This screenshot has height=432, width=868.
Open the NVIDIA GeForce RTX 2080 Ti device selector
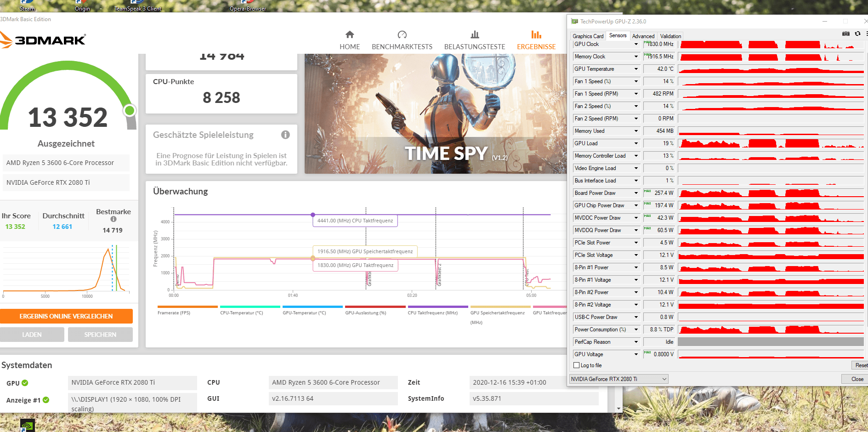tap(618, 379)
